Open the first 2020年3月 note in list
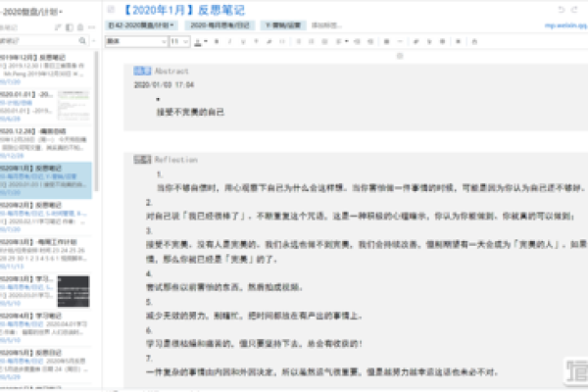This screenshot has width=588, height=392. pyautogui.click(x=46, y=255)
